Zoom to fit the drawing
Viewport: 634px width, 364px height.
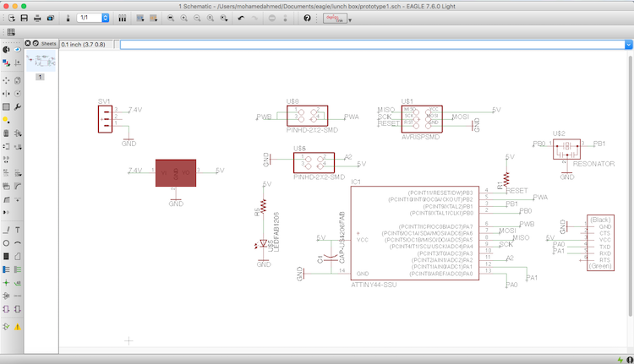point(171,19)
